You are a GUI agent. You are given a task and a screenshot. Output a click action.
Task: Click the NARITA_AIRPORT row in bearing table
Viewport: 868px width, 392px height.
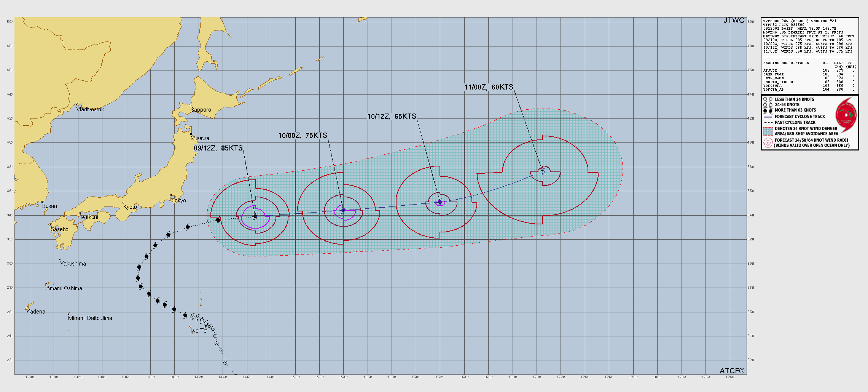coord(779,82)
